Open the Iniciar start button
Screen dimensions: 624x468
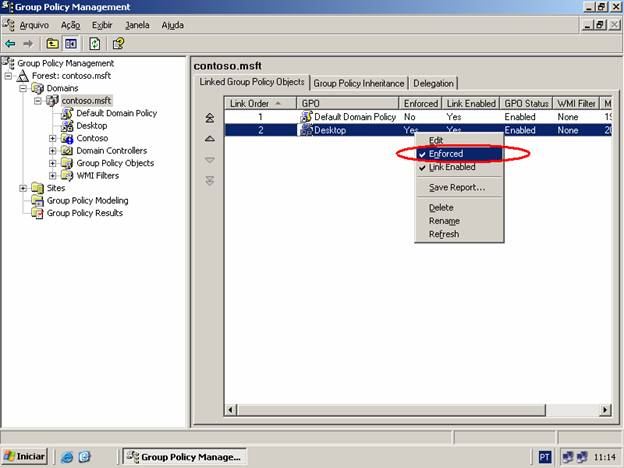pos(25,456)
